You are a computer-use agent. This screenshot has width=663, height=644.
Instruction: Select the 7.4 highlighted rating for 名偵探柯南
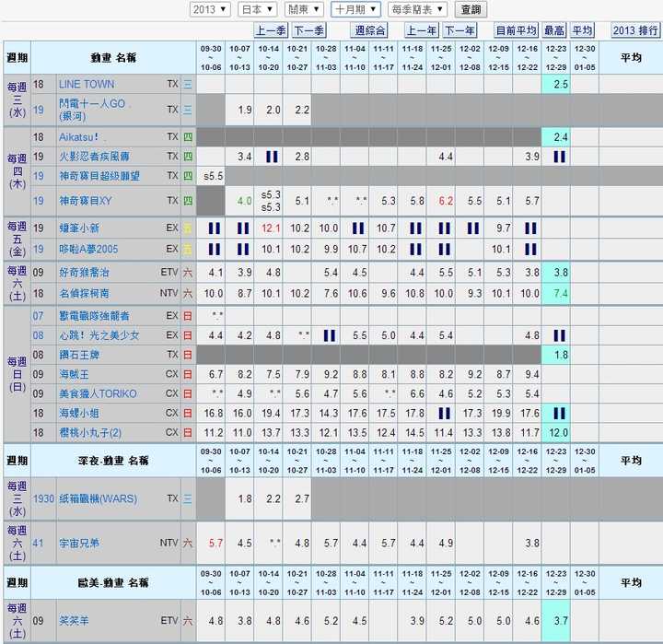coord(561,293)
